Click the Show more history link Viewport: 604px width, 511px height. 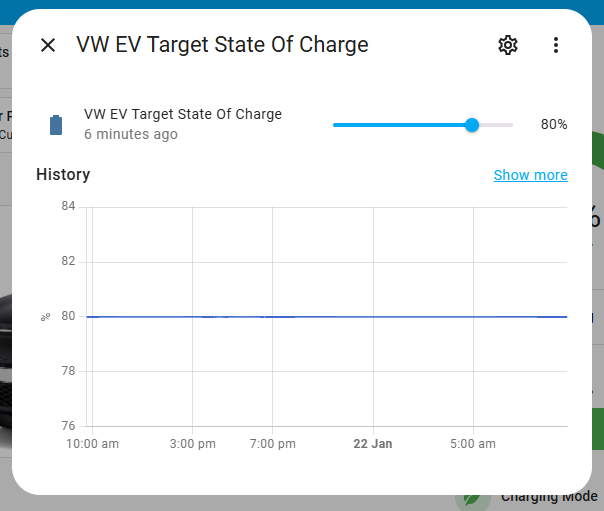(530, 175)
